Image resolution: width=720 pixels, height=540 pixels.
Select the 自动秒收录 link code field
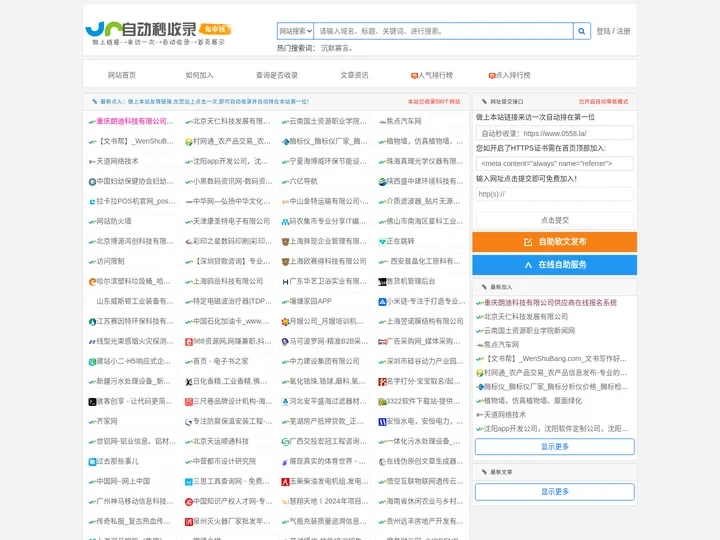click(555, 133)
